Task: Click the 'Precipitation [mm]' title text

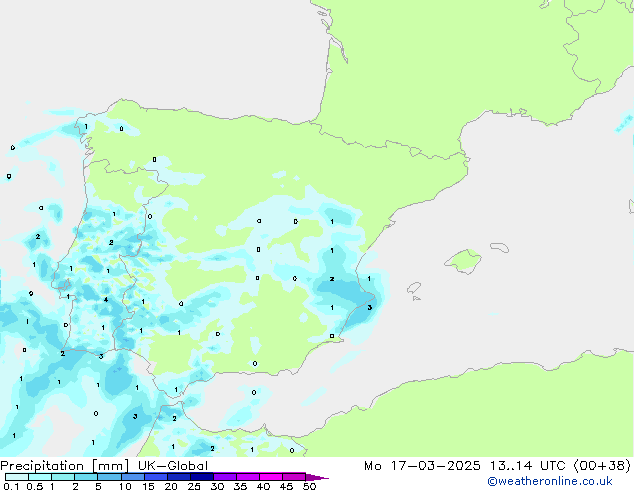Action: click(65, 466)
